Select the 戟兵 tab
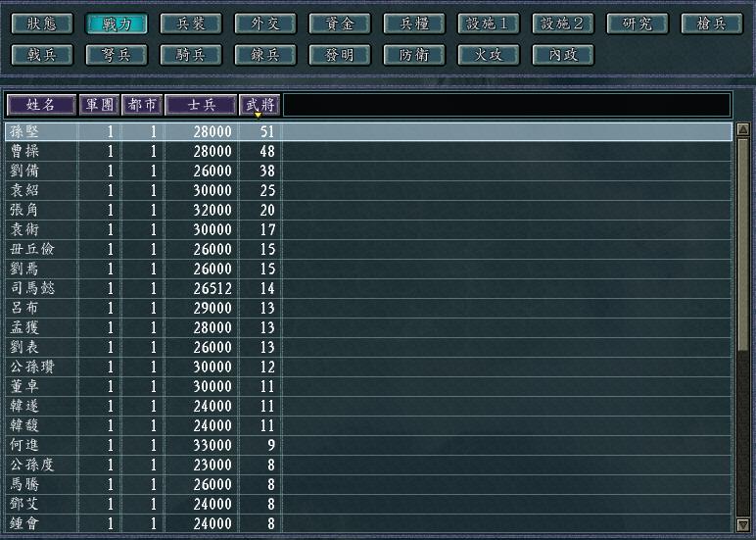Screen dimensions: 756x540 42,55
